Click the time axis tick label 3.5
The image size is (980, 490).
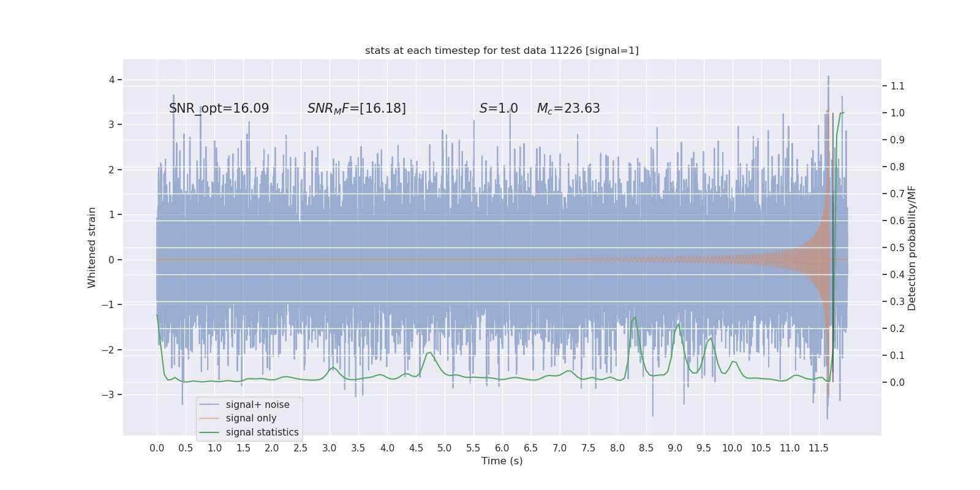pos(358,448)
